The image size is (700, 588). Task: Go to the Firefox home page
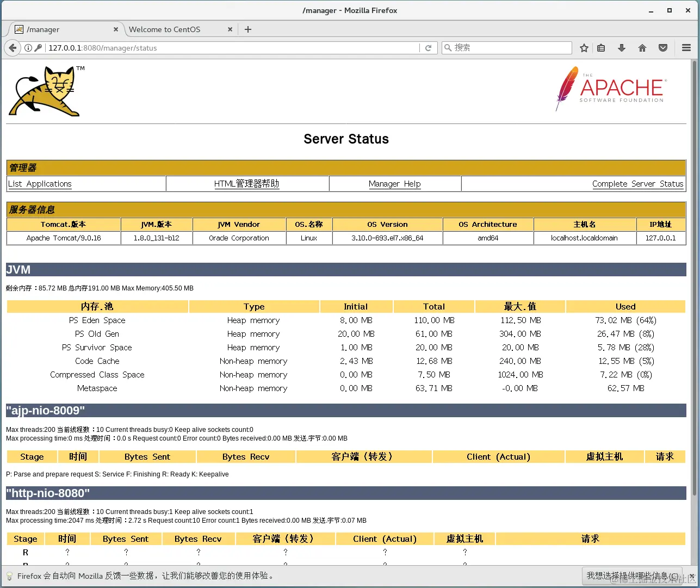(642, 48)
